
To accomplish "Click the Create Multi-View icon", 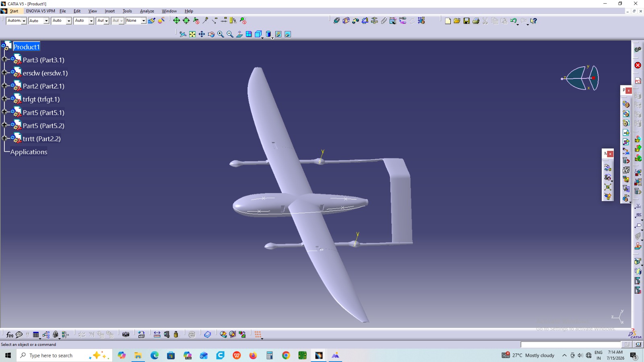I will [249, 35].
